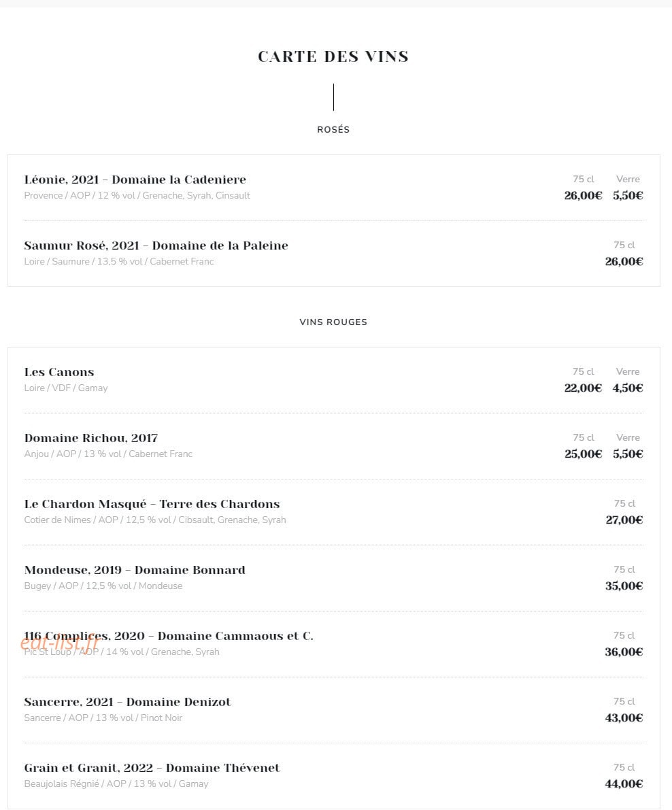Click the 5,50€ glass price for Léonie
This screenshot has height=810, width=672.
tap(628, 195)
